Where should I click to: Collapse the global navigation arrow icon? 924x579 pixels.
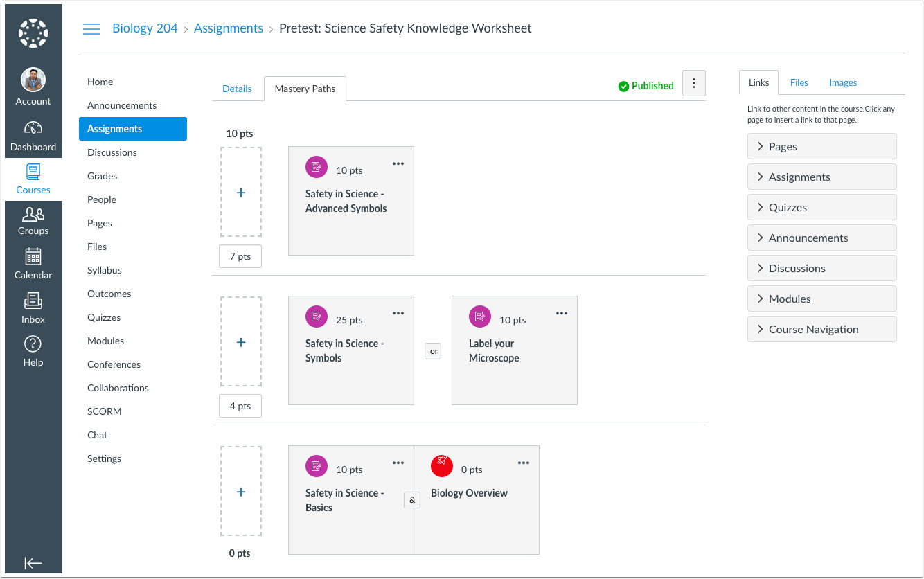33,563
